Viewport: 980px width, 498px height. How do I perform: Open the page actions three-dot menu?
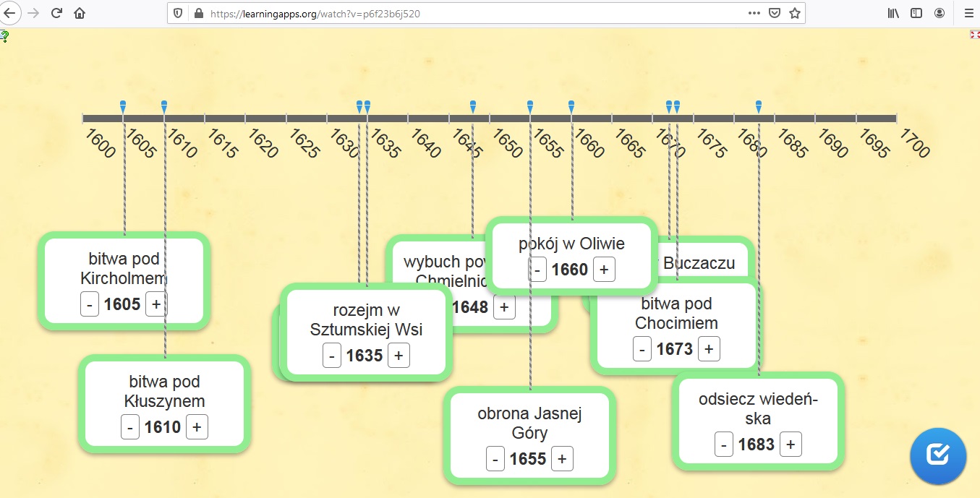point(754,13)
